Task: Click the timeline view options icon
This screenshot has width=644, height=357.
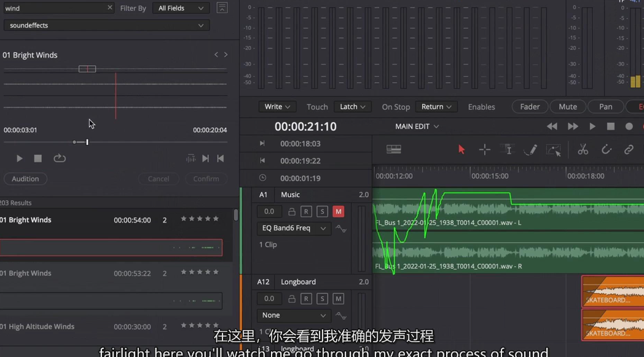Action: (393, 150)
